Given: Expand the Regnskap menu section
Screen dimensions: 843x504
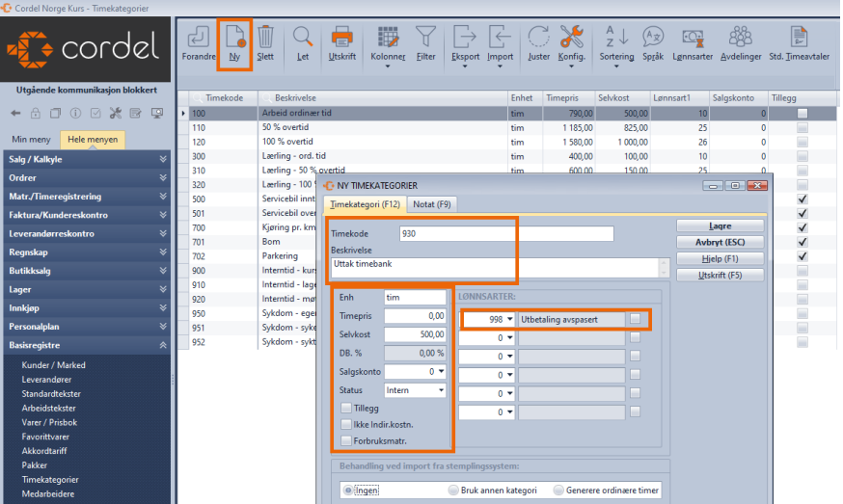Looking at the screenshot, I should pyautogui.click(x=87, y=252).
